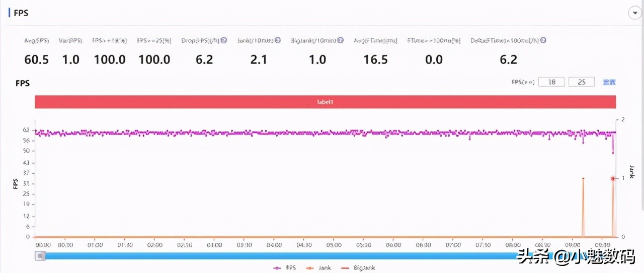Viewport: 644px width, 273px height.
Task: Open help icon next to Jank(/10min)
Action: (x=278, y=40)
